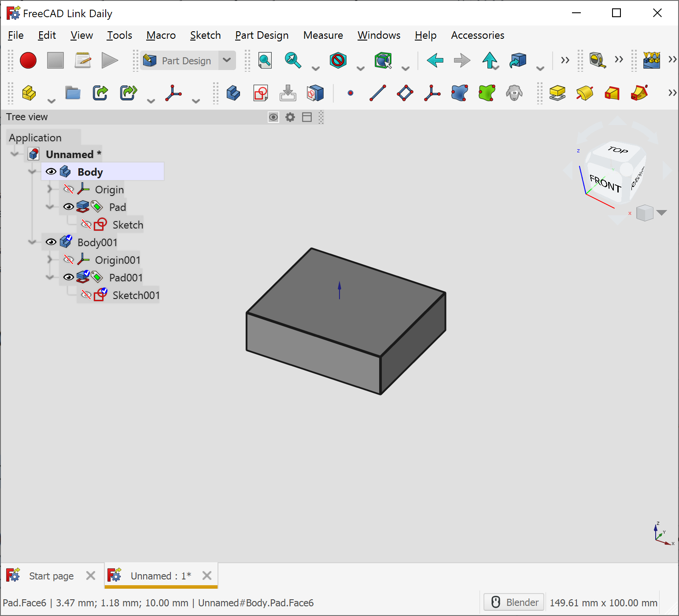Screen dimensions: 679x616
Task: Toggle visibility of Pad001
Action: tap(69, 277)
